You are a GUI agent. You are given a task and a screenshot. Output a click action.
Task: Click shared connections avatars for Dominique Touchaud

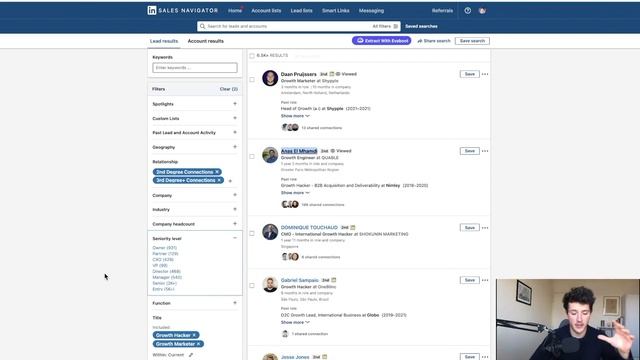tap(290, 257)
